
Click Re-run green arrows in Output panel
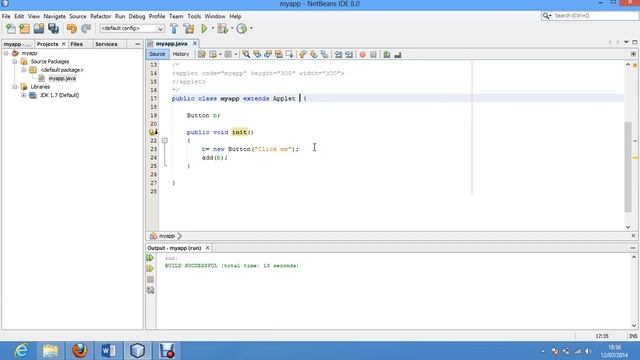pos(150,258)
